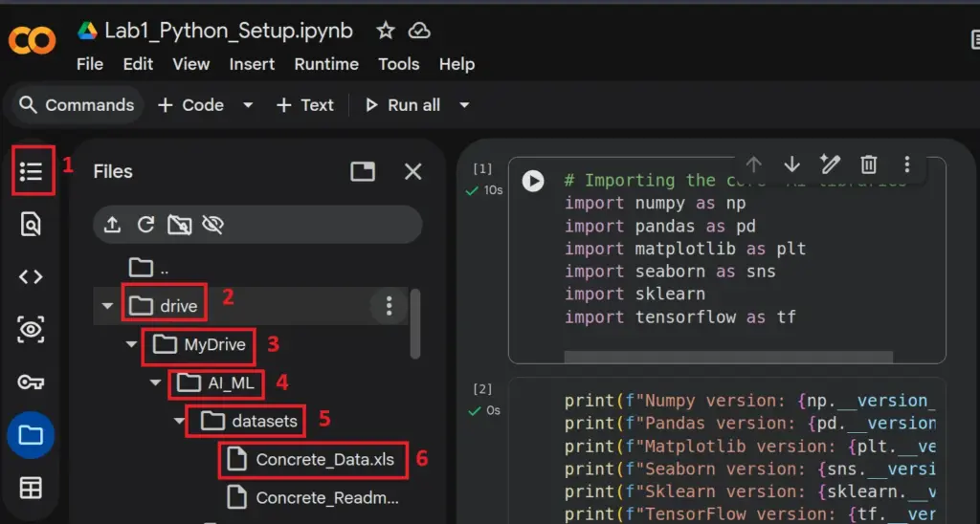The height and width of the screenshot is (524, 980).
Task: Open the Run all dropdown arrow
Action: (464, 105)
